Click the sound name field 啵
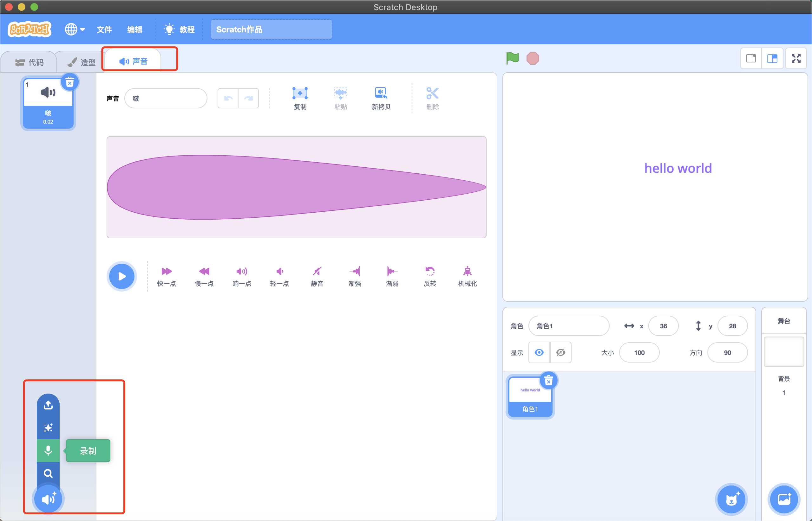The image size is (812, 521). click(166, 99)
